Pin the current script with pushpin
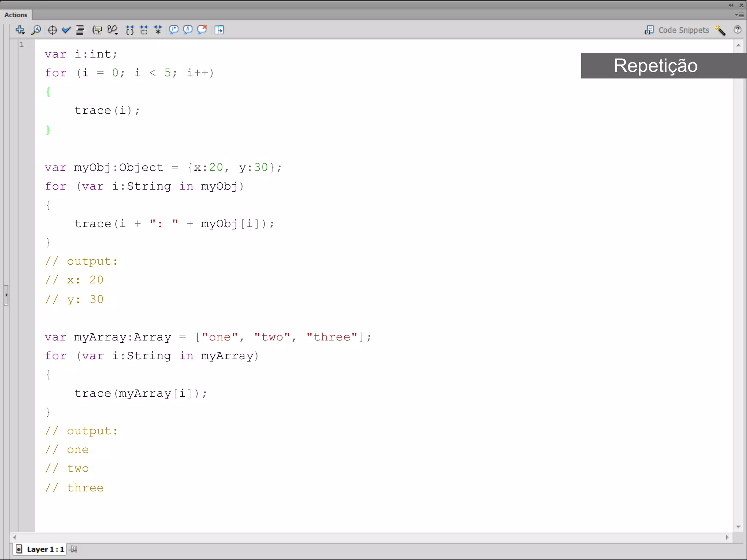The width and height of the screenshot is (747, 560). click(x=74, y=549)
